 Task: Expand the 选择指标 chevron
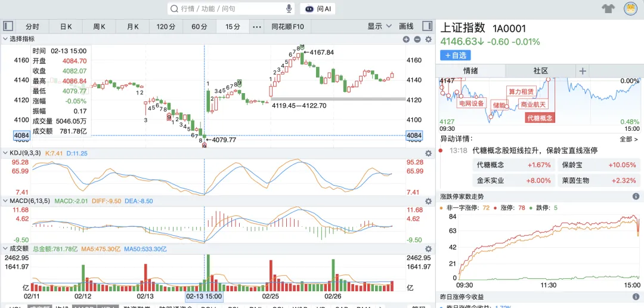click(x=5, y=39)
